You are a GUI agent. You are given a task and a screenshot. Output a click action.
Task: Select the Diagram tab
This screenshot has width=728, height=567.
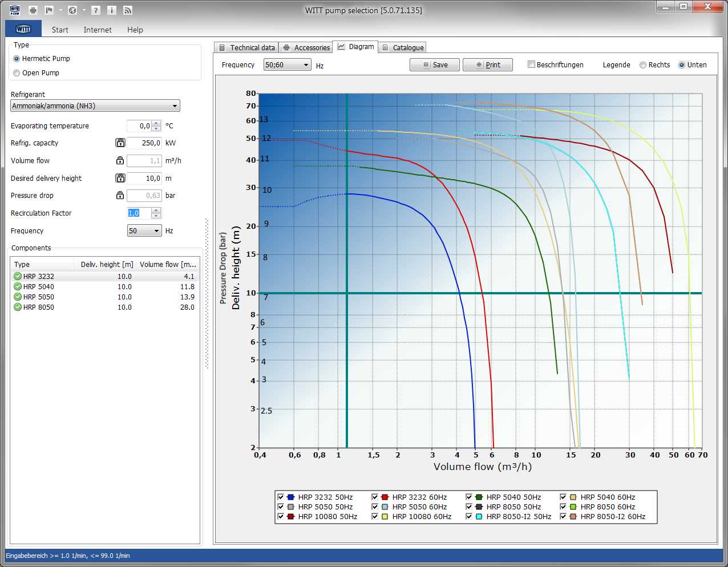[x=355, y=47]
